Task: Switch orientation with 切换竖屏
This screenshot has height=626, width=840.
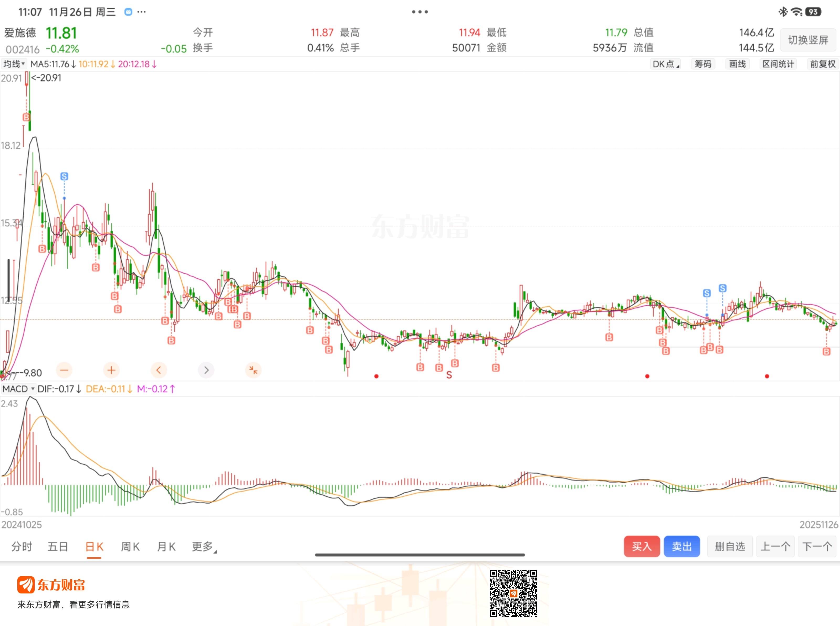Action: click(x=808, y=40)
